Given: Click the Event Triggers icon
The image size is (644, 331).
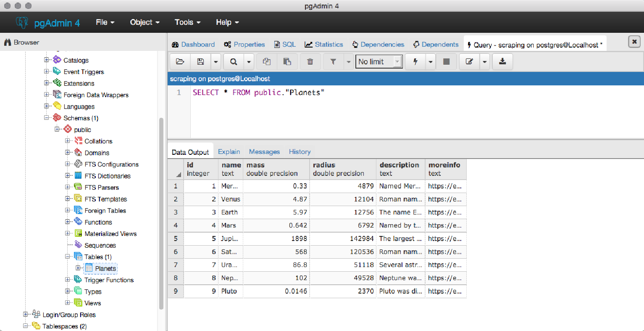Looking at the screenshot, I should (57, 71).
